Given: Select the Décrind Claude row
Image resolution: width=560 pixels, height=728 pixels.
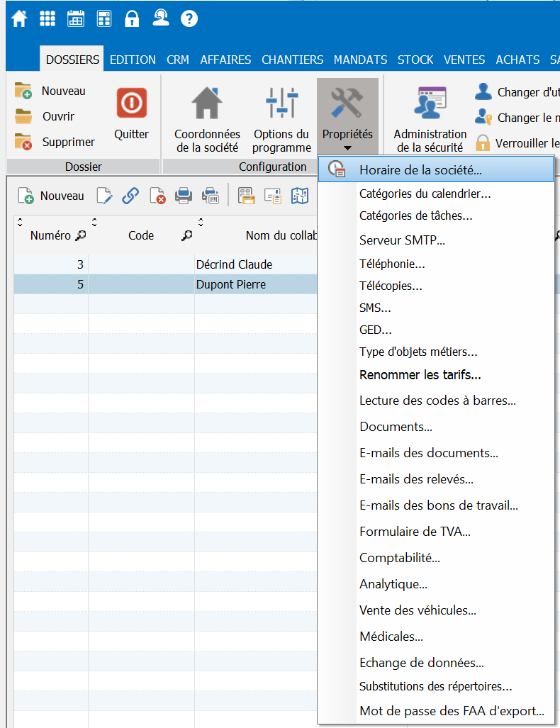Looking at the screenshot, I should click(x=234, y=264).
